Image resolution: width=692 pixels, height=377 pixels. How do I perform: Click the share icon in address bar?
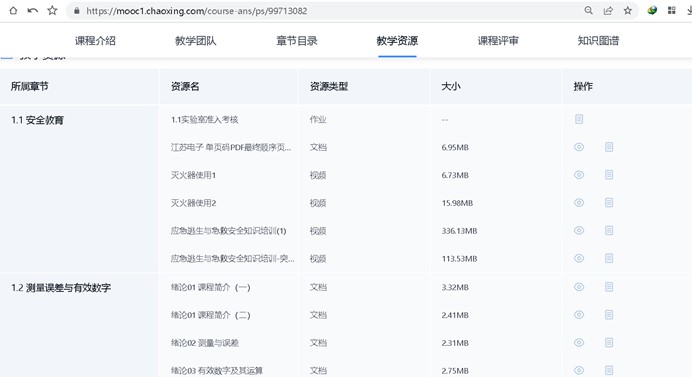(x=608, y=11)
